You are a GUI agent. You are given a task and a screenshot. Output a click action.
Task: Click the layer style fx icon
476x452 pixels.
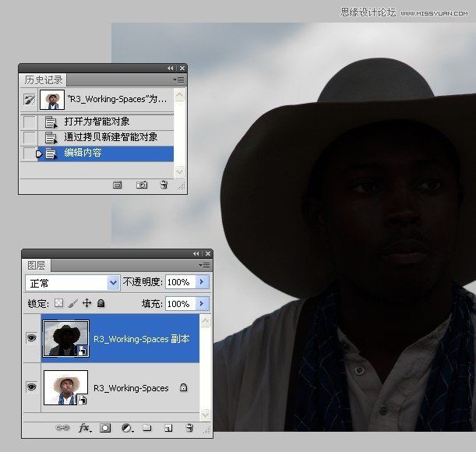pyautogui.click(x=85, y=428)
